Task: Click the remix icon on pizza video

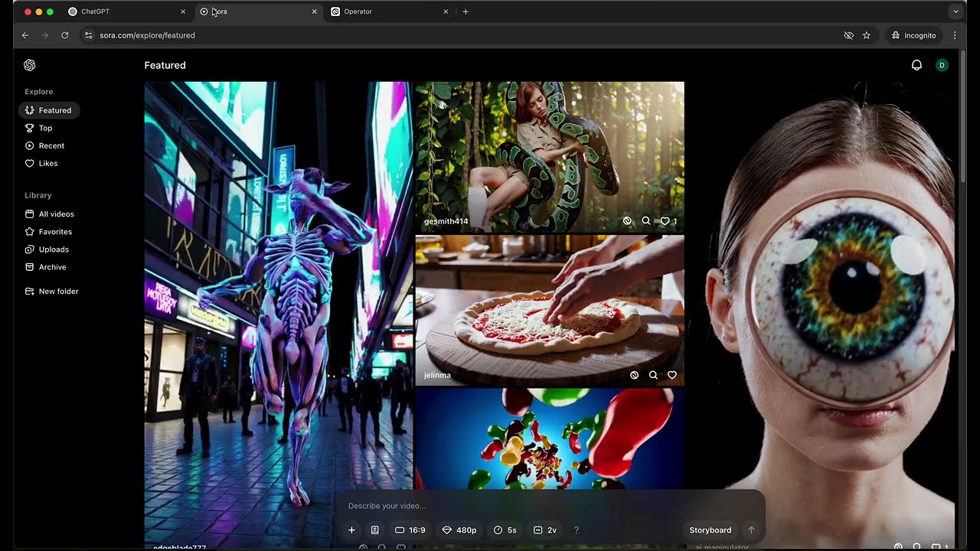Action: pyautogui.click(x=634, y=375)
